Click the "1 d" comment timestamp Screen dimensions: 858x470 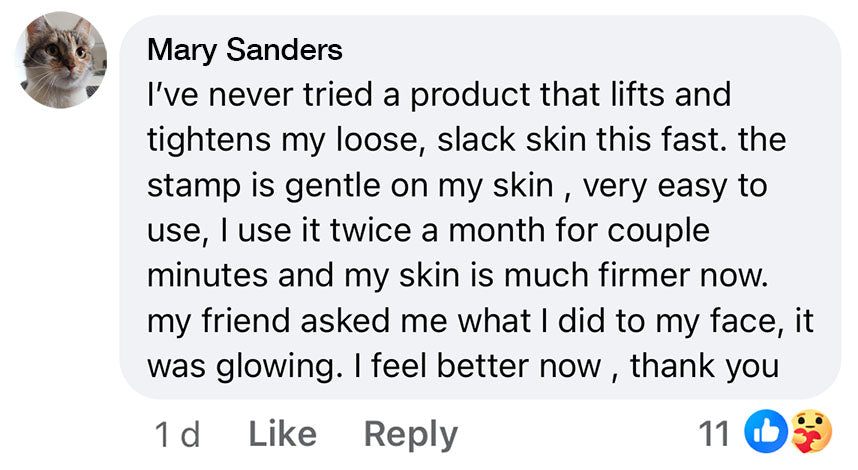click(x=177, y=434)
